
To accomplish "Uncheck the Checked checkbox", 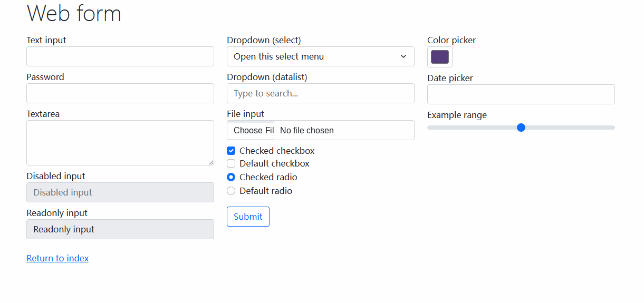I will (231, 151).
